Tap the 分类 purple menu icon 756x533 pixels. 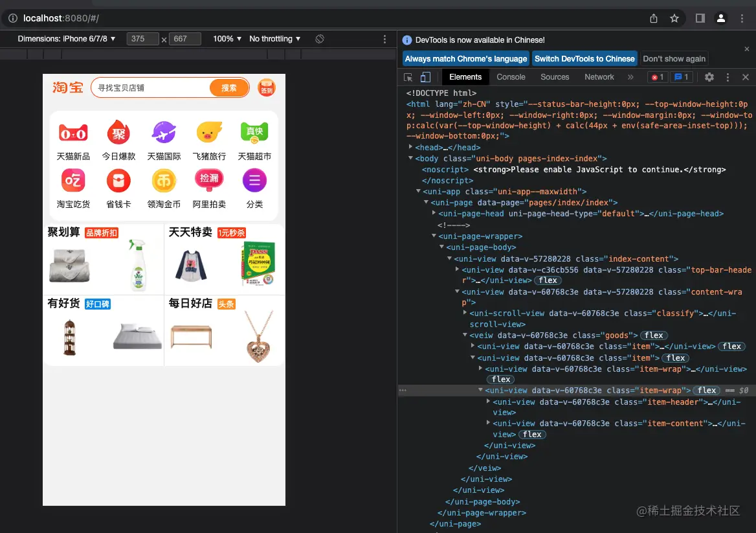254,181
